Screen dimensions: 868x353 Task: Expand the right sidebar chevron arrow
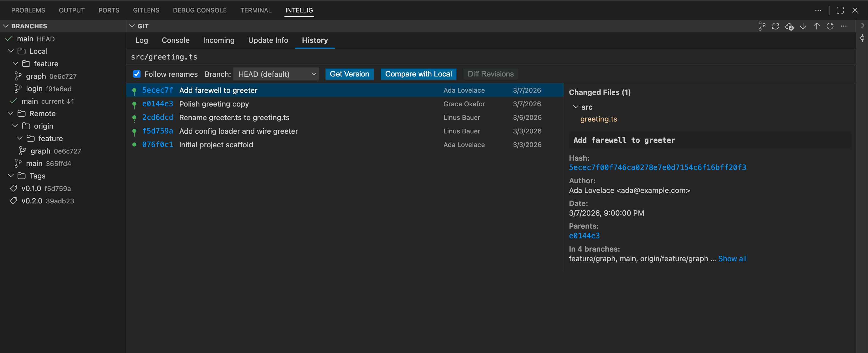[862, 25]
